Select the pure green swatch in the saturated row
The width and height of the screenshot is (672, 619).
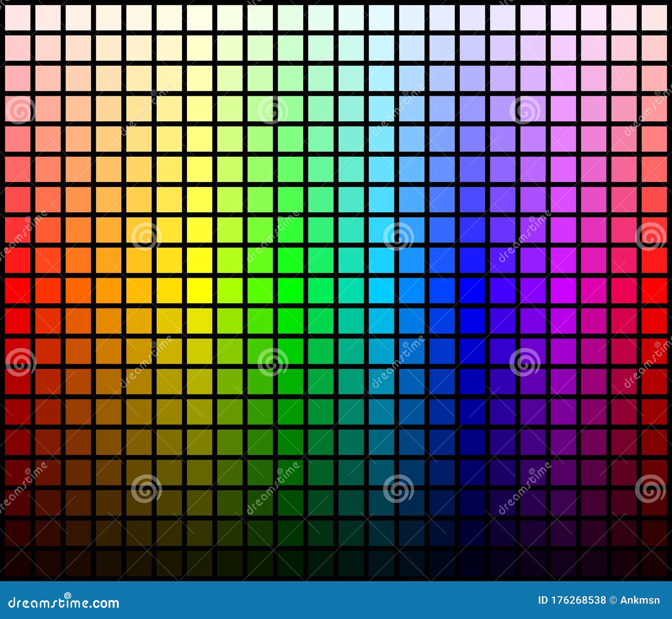[290, 290]
